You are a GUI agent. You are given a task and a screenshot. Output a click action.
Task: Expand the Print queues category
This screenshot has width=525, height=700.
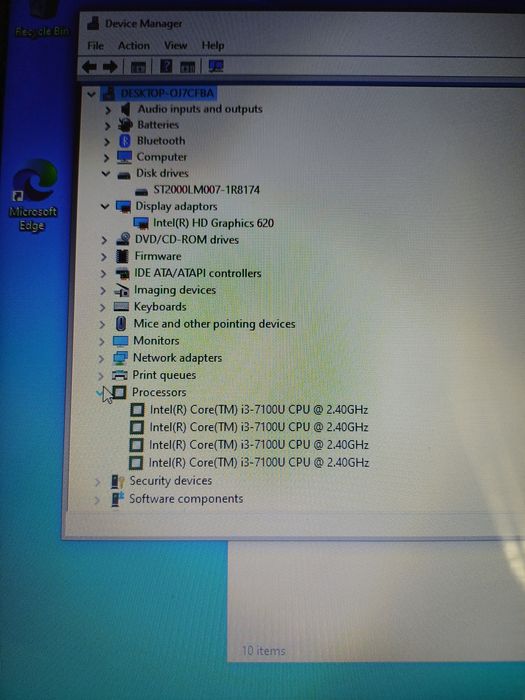(x=100, y=376)
